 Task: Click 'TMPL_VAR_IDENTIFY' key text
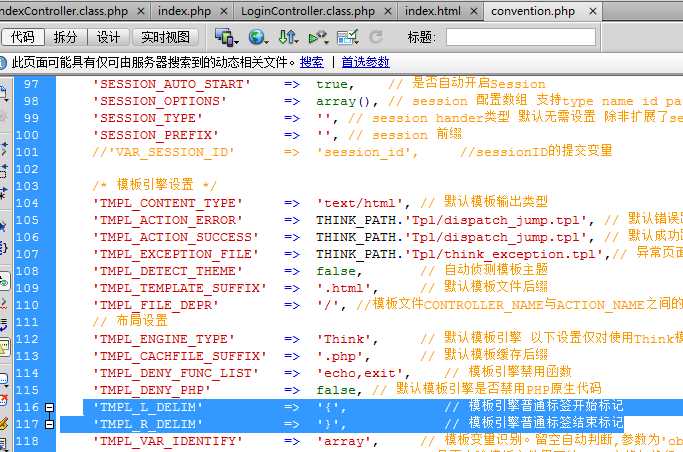pyautogui.click(x=168, y=441)
